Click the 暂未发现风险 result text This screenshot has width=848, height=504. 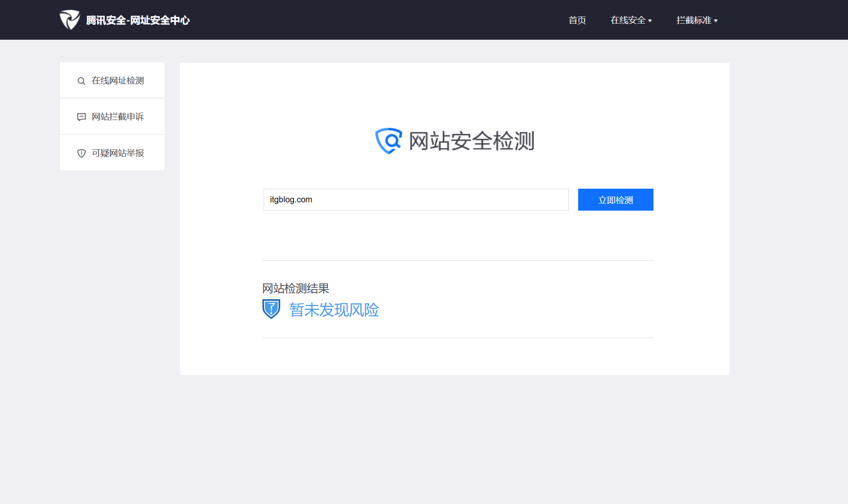(x=334, y=310)
